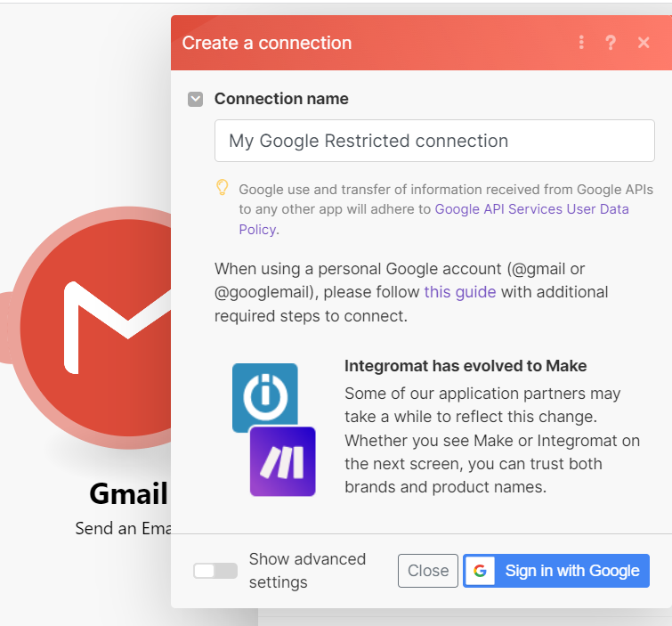Click the Connection name input field
Image resolution: width=672 pixels, height=626 pixels.
[434, 141]
